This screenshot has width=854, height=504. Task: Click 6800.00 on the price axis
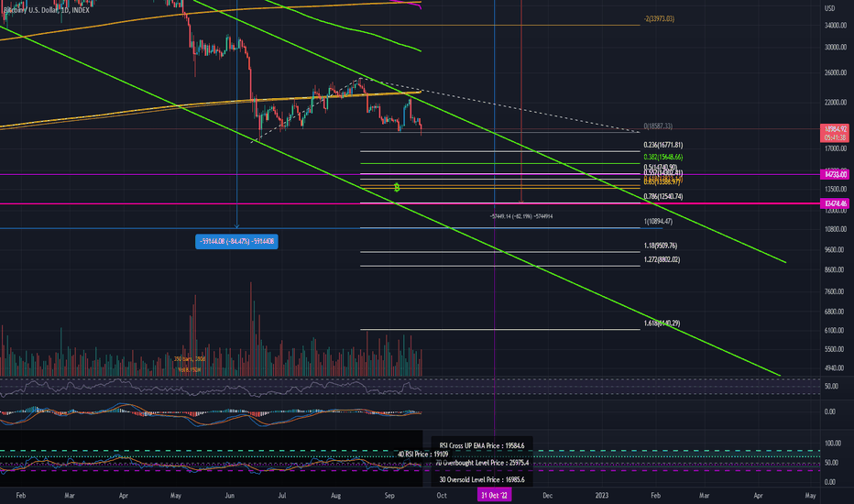tap(836, 312)
